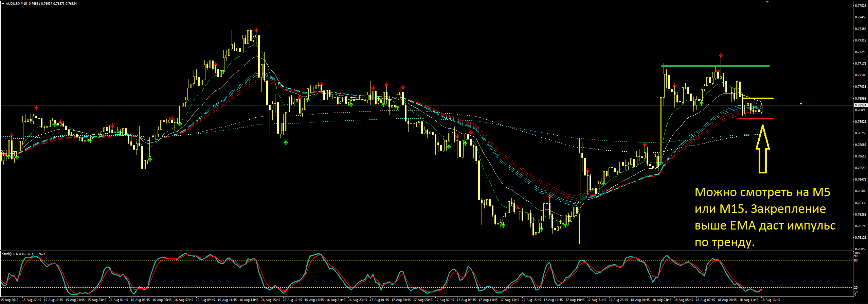Click the time label 16 Aug 13:45

click(x=249, y=300)
